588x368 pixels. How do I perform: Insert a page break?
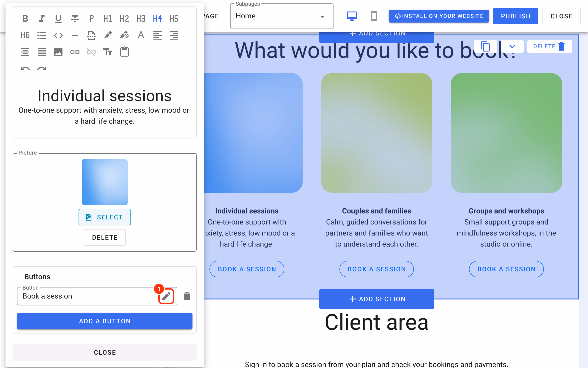click(x=91, y=35)
